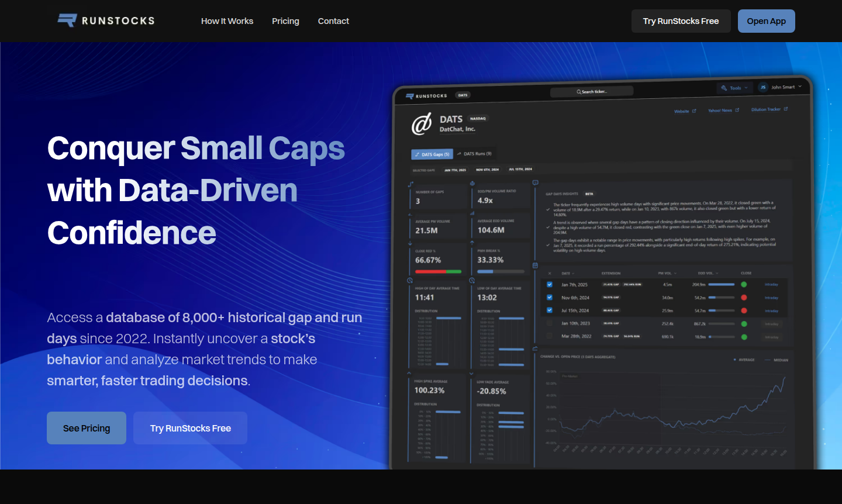This screenshot has width=842, height=504.
Task: Expand the John Smart user menu chevron
Action: 800,87
